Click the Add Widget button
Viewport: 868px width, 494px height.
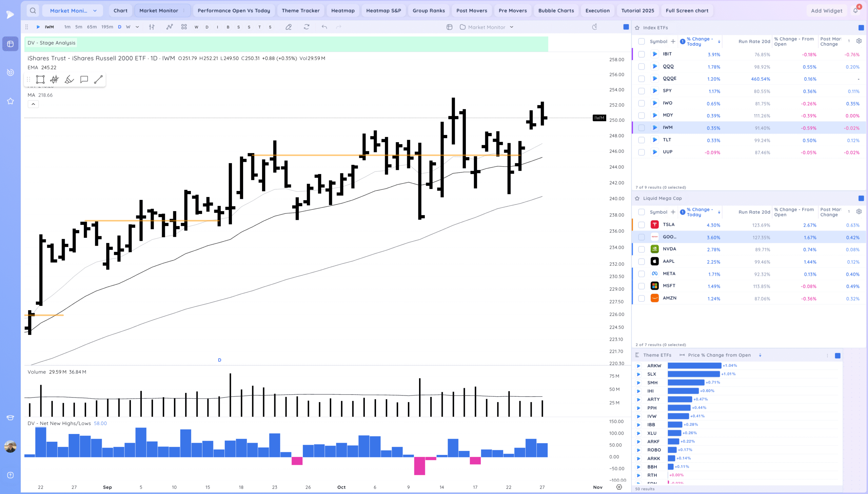pos(826,11)
